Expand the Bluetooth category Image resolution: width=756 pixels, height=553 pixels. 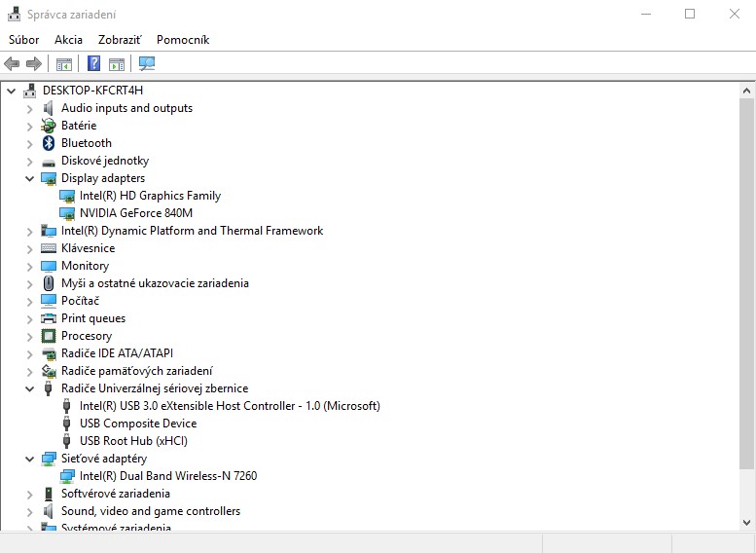pos(30,144)
